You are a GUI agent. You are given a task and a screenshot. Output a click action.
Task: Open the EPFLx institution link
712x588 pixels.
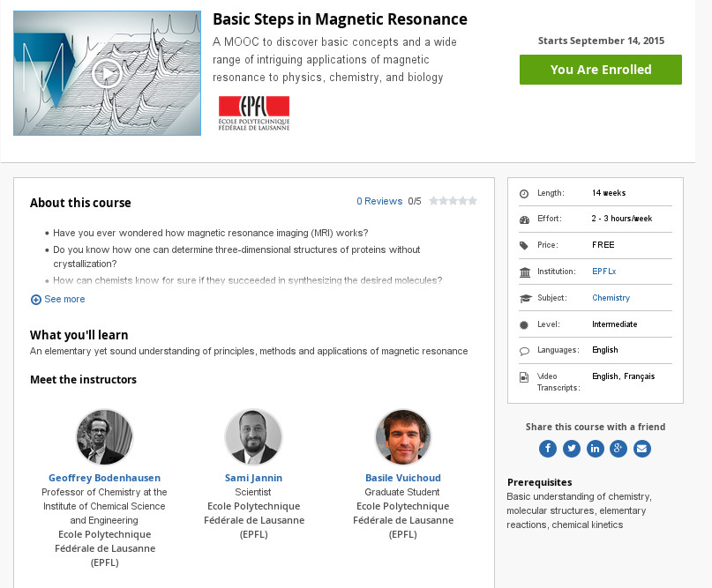[x=604, y=272]
